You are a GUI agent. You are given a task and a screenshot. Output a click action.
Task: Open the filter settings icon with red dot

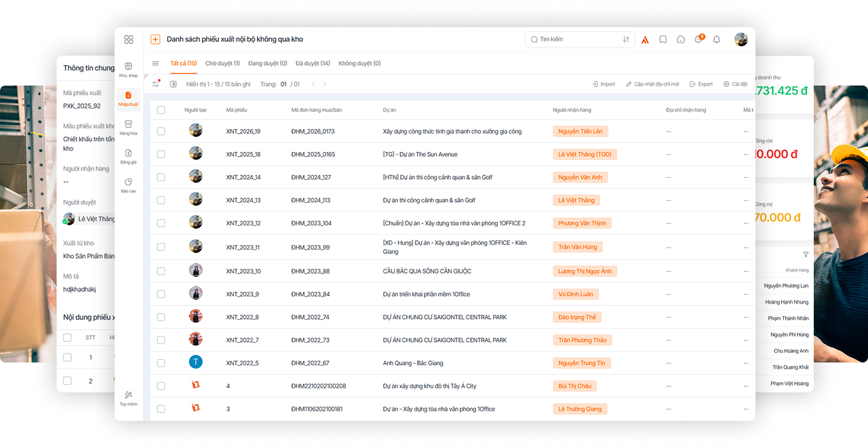click(x=156, y=83)
